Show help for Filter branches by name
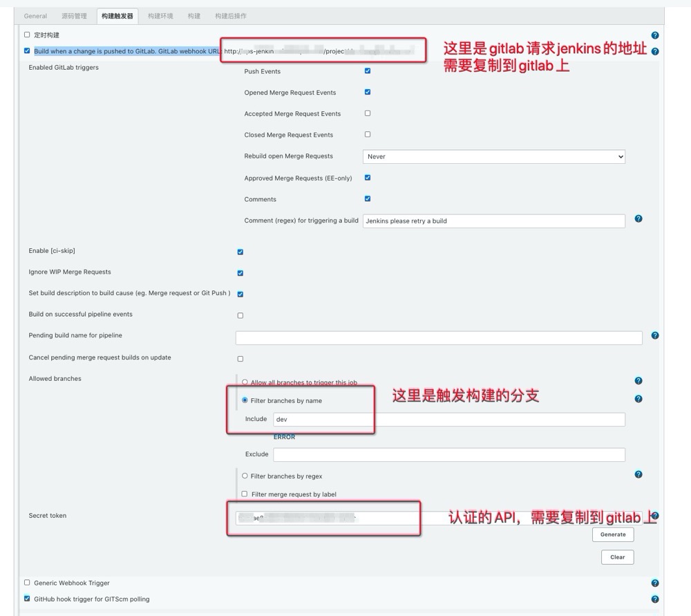The image size is (691, 616). pyautogui.click(x=638, y=399)
